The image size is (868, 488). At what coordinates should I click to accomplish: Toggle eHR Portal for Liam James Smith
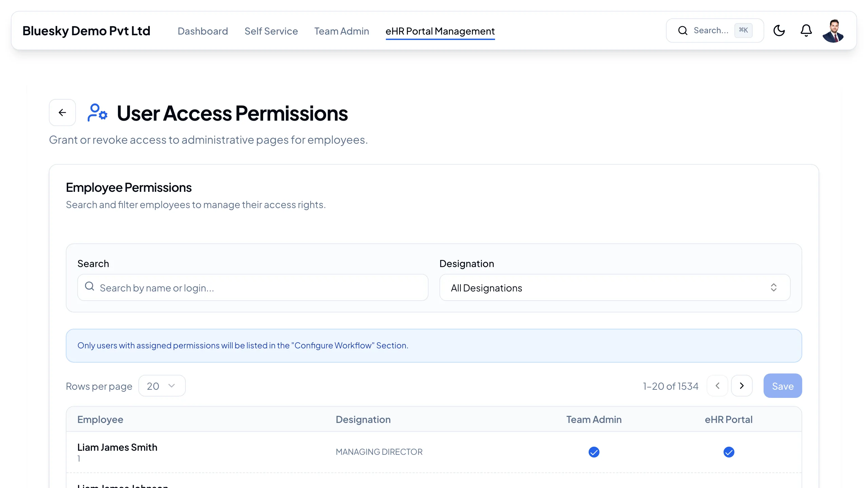(x=729, y=452)
